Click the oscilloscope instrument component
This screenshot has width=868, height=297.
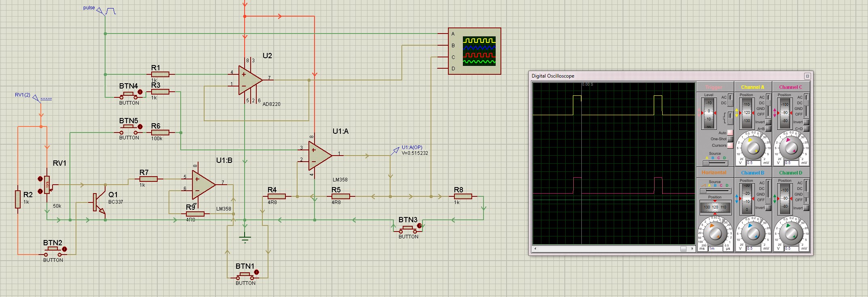pyautogui.click(x=474, y=51)
